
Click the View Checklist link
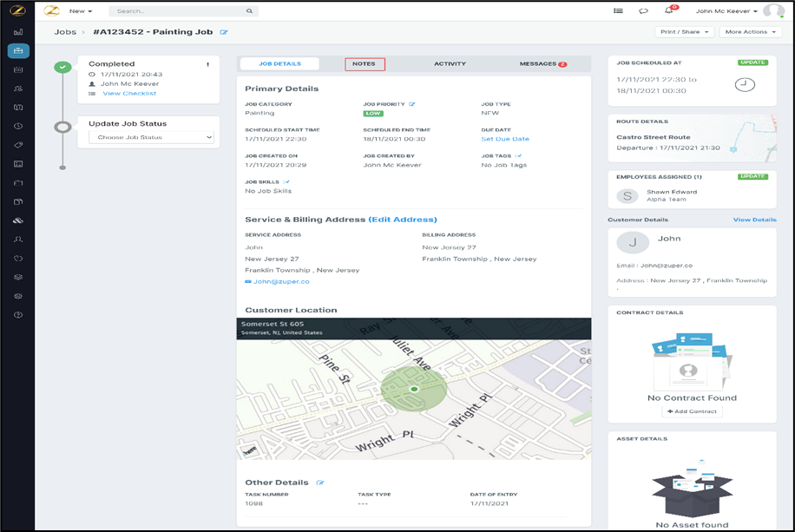(129, 94)
